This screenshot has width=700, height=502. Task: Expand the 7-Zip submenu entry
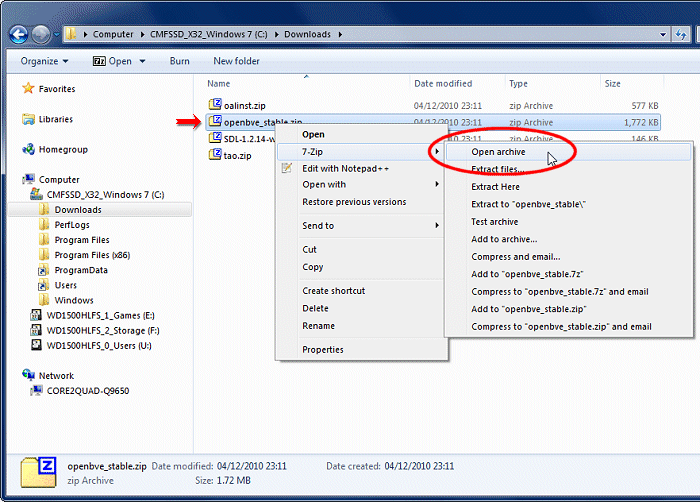point(361,152)
